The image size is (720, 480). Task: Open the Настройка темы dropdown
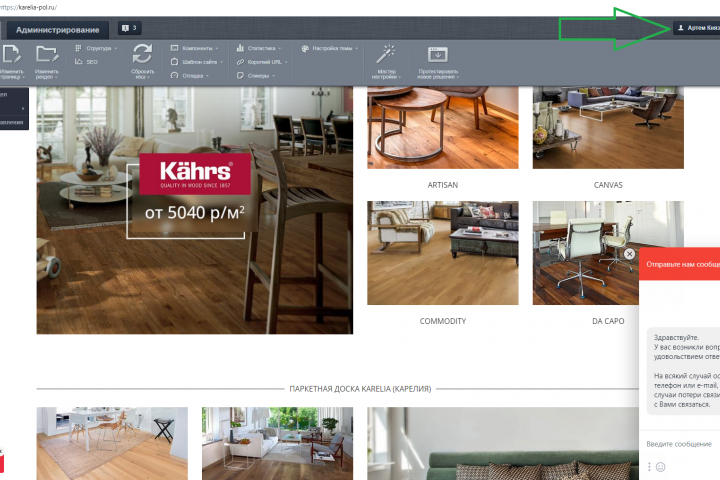pyautogui.click(x=330, y=48)
